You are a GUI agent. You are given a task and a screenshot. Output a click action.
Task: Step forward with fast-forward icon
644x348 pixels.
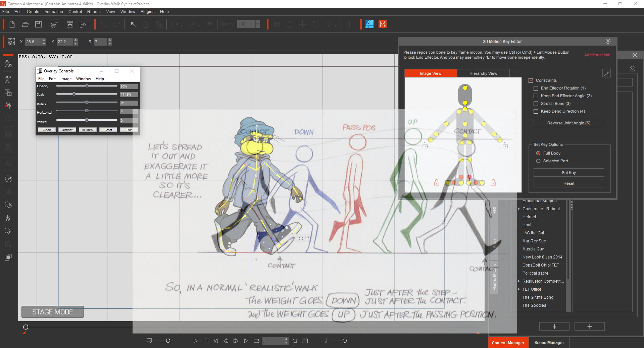(236, 341)
